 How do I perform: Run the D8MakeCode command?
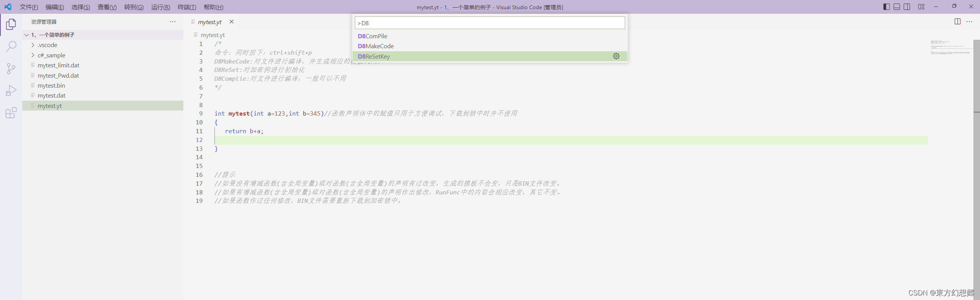click(490, 46)
